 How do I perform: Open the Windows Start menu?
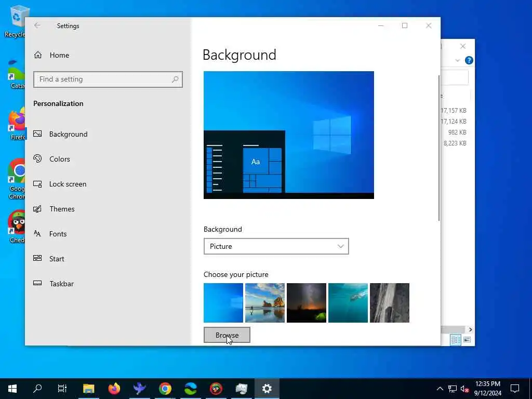(x=12, y=389)
